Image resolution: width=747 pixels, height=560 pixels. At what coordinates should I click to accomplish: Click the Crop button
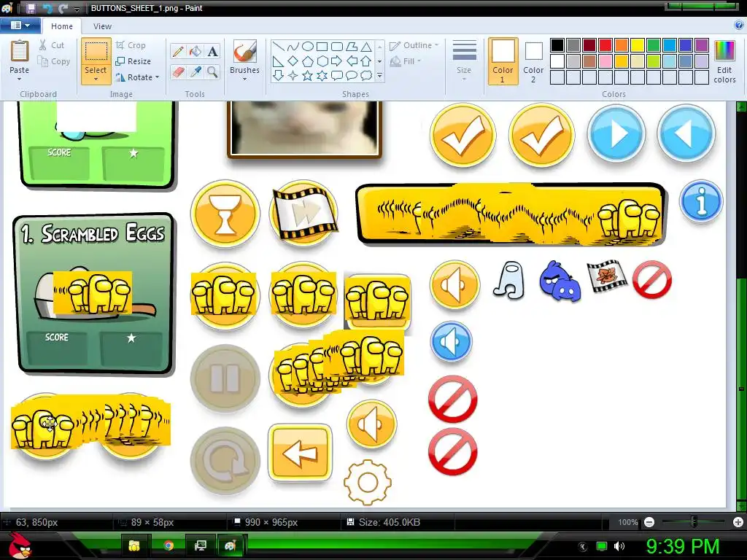coord(131,45)
